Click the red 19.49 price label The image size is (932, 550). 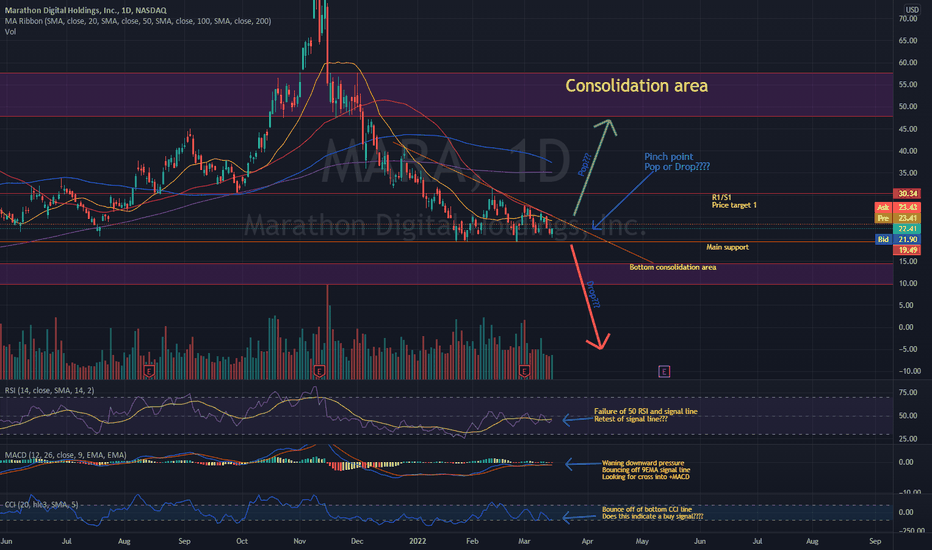[907, 250]
